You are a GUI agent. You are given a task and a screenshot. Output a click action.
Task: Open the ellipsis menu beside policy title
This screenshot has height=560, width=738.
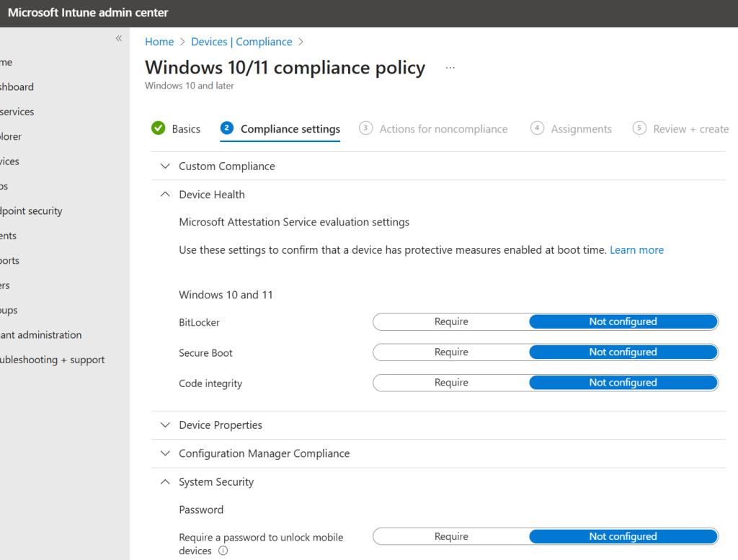450,68
